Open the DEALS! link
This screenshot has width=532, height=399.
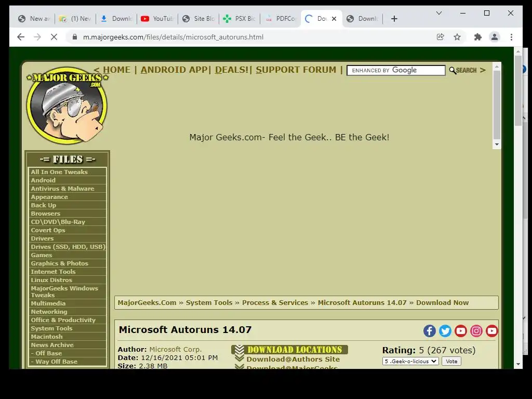pyautogui.click(x=232, y=70)
